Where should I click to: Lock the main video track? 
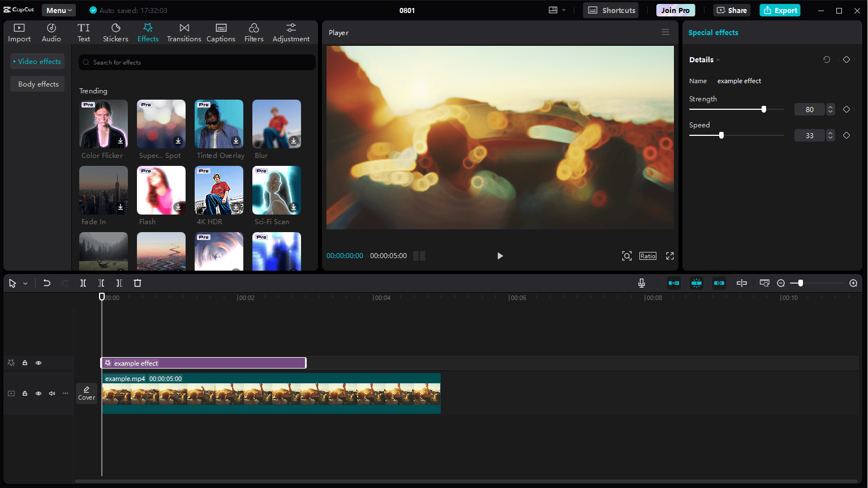point(25,393)
